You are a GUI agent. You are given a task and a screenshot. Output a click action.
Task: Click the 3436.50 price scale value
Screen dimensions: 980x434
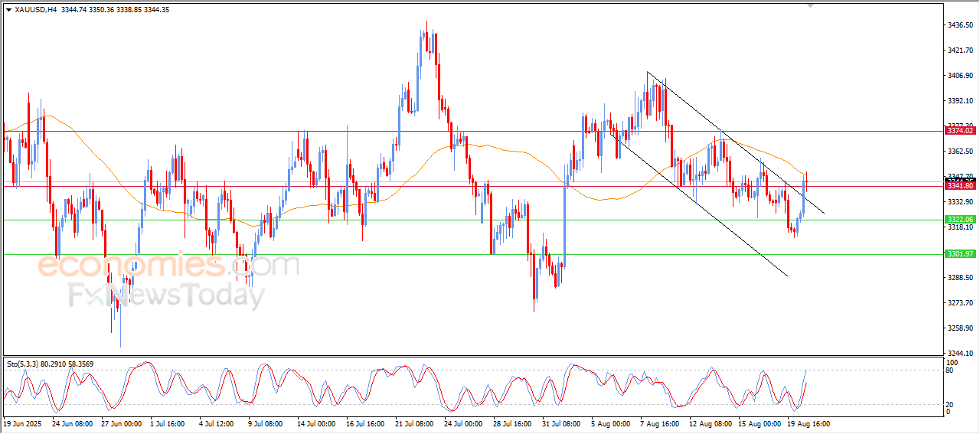[960, 25]
